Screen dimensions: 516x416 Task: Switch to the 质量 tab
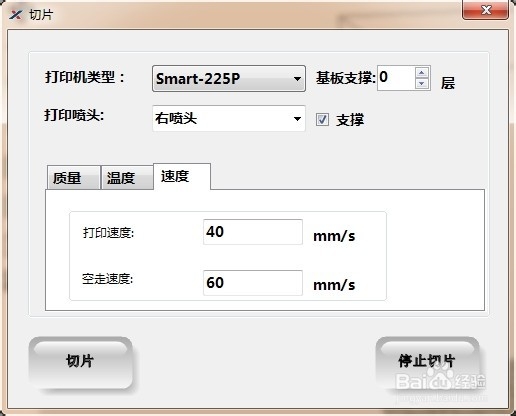[74, 178]
